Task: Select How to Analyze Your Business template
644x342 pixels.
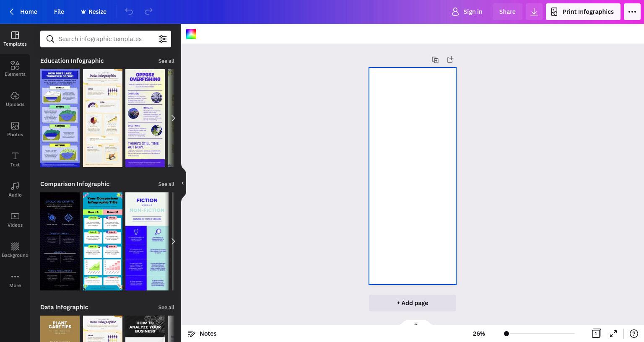Action: 145,329
